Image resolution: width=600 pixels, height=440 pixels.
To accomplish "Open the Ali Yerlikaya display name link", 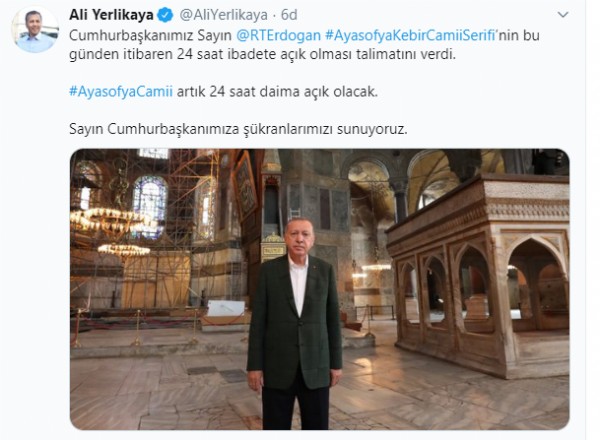I will pyautogui.click(x=111, y=15).
